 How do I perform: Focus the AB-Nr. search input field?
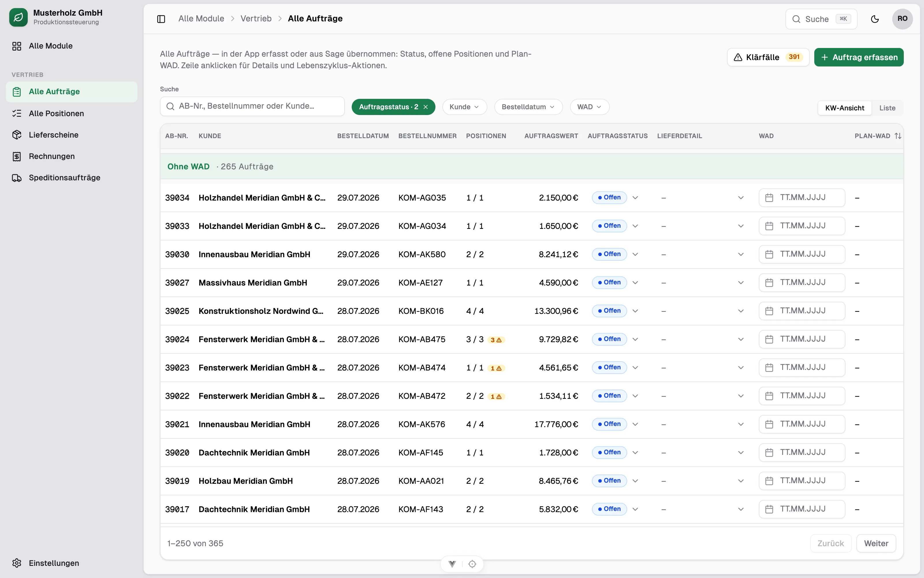pyautogui.click(x=252, y=106)
